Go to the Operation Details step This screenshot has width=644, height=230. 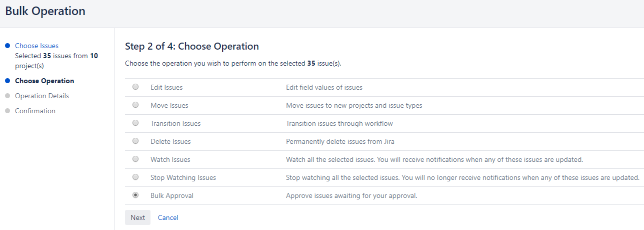pyautogui.click(x=42, y=96)
